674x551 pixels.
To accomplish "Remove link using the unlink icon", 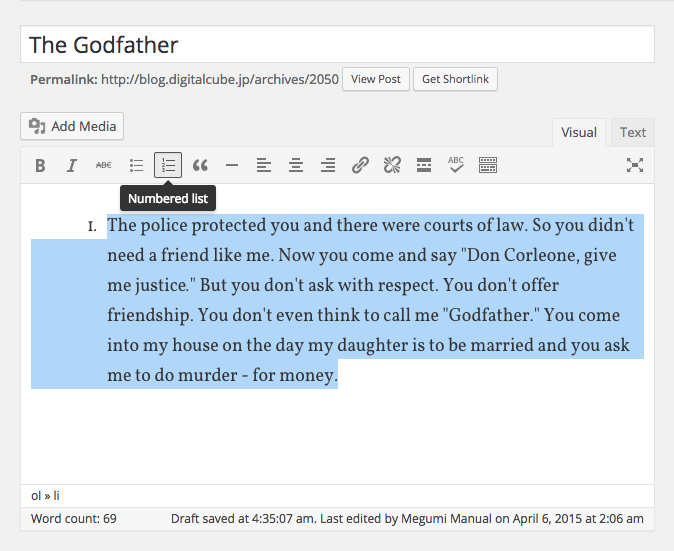I will pyautogui.click(x=392, y=166).
